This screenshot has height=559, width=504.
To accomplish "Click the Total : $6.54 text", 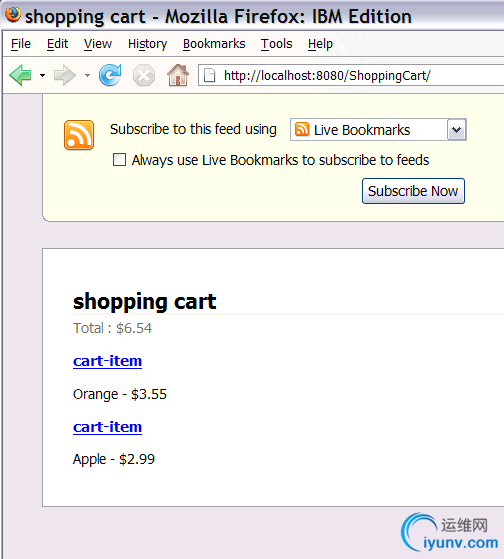I will 112,328.
